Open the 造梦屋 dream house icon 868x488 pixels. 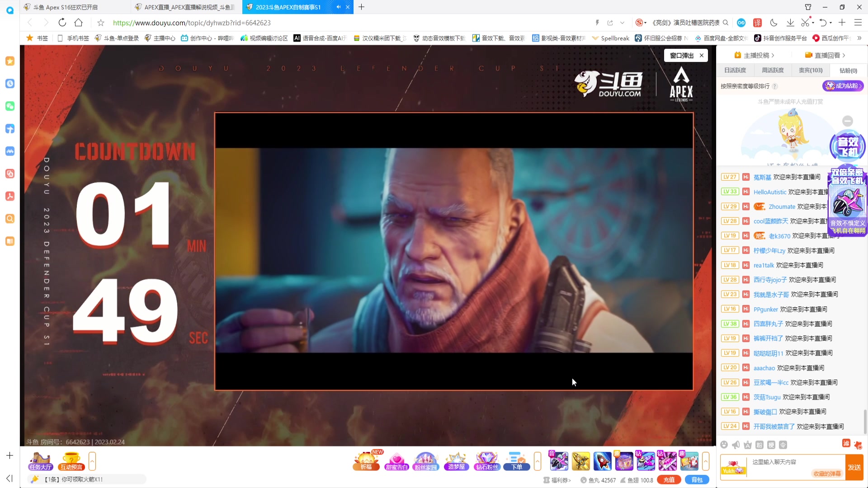456,461
